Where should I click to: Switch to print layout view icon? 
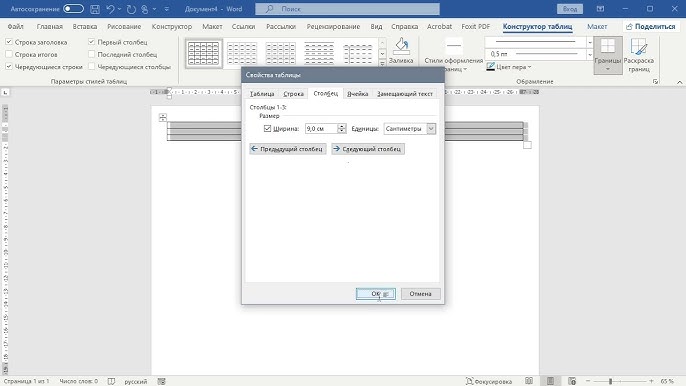550,381
